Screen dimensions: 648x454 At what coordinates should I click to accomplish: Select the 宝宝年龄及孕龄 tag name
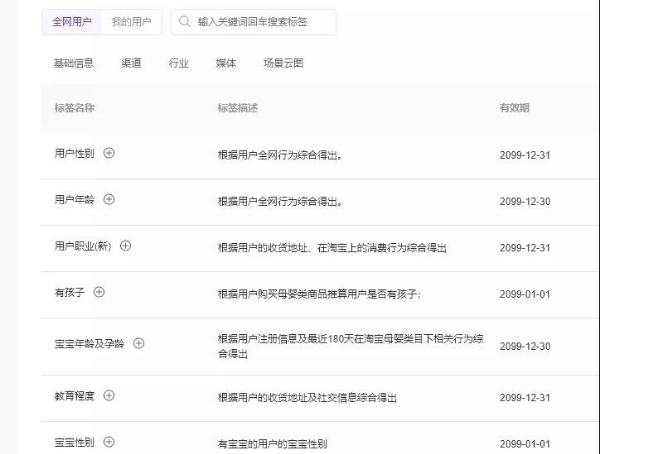tap(89, 344)
